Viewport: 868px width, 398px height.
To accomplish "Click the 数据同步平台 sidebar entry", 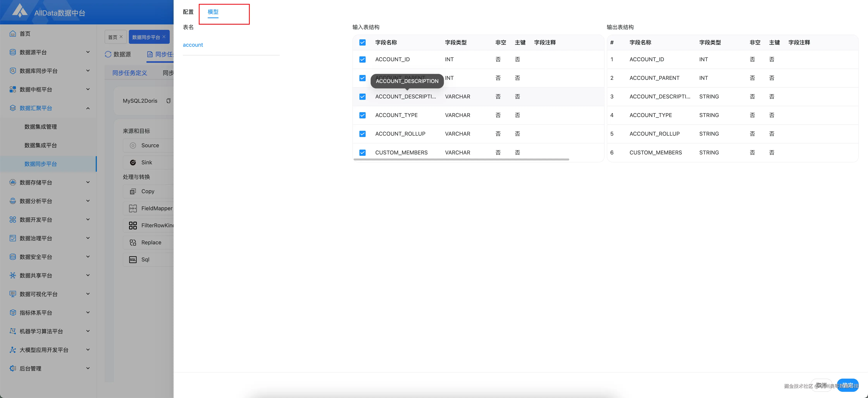I will tap(41, 164).
